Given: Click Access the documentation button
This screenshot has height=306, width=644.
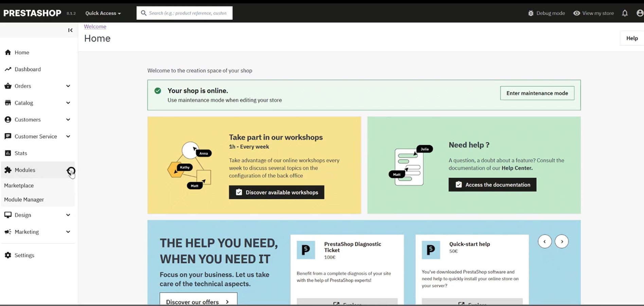Looking at the screenshot, I should [493, 185].
